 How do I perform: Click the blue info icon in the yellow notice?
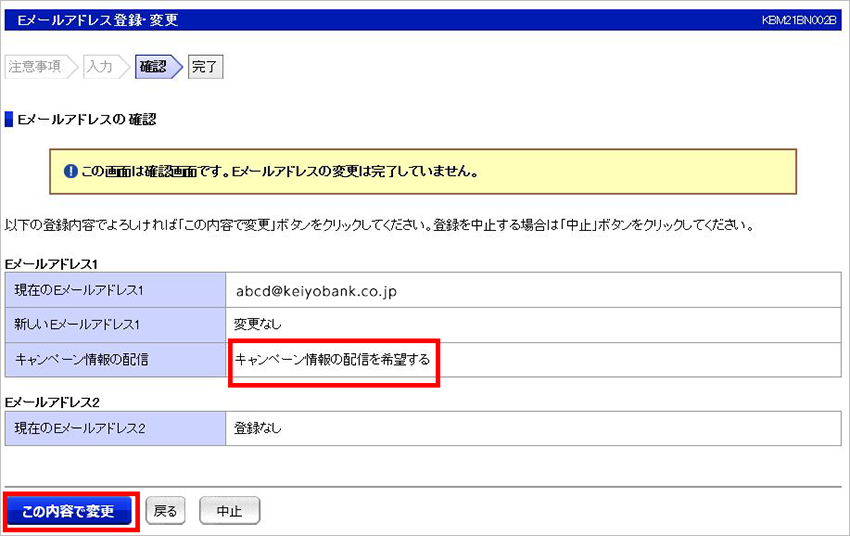[x=70, y=171]
